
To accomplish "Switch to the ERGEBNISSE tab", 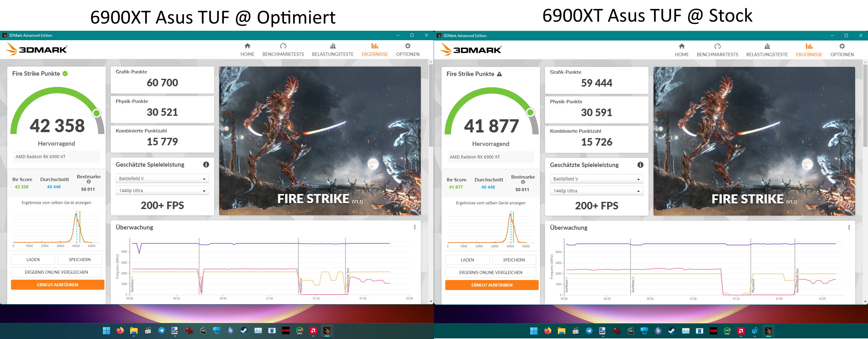I will 375,49.
